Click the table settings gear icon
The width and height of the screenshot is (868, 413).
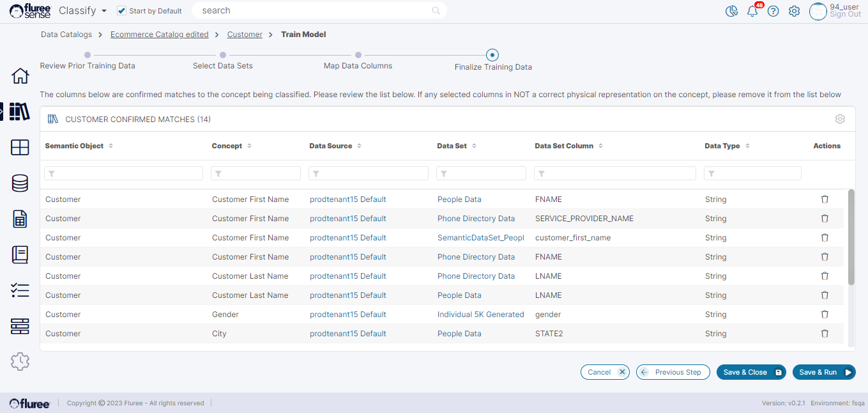pos(840,120)
